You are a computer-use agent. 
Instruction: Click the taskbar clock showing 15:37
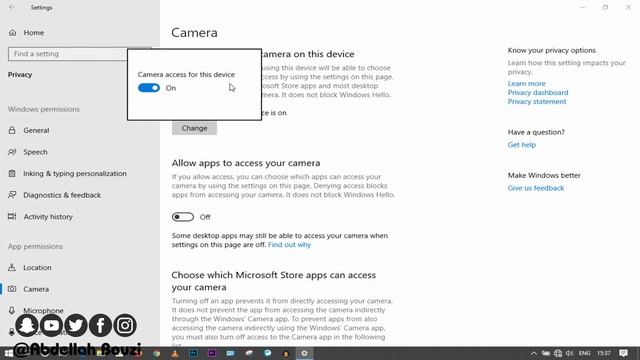(x=604, y=353)
